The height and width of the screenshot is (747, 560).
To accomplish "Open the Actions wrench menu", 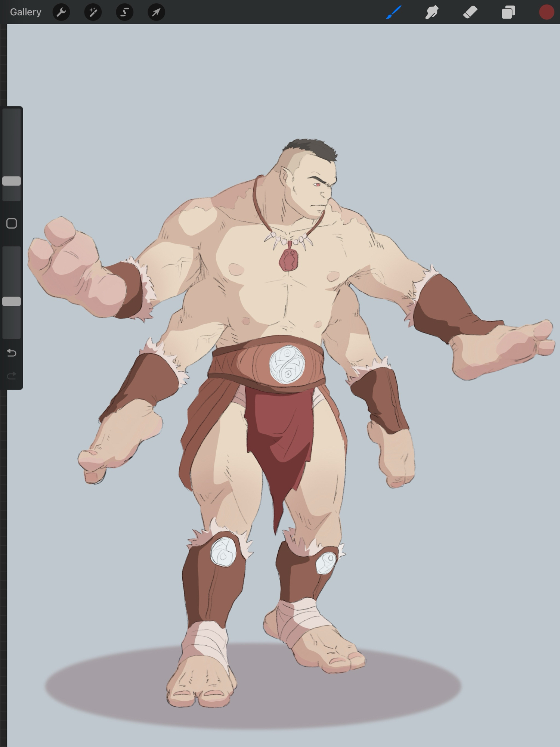I will click(61, 12).
